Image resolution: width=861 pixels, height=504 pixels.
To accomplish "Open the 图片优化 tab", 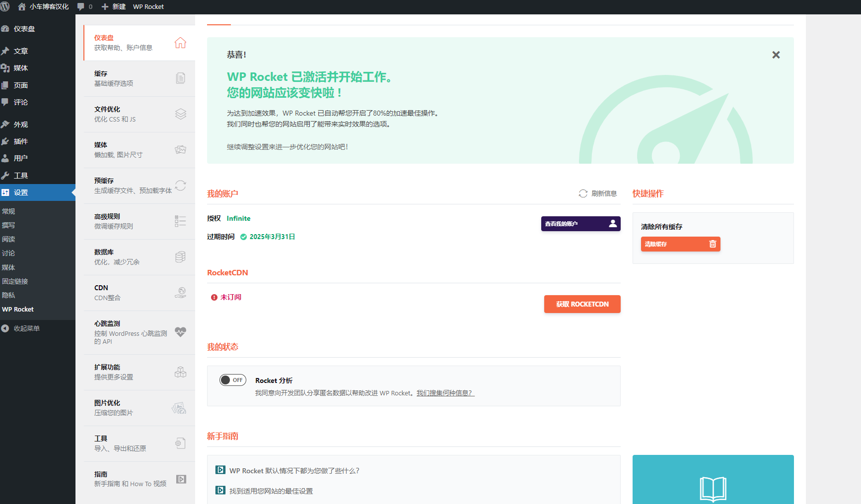I will point(140,408).
